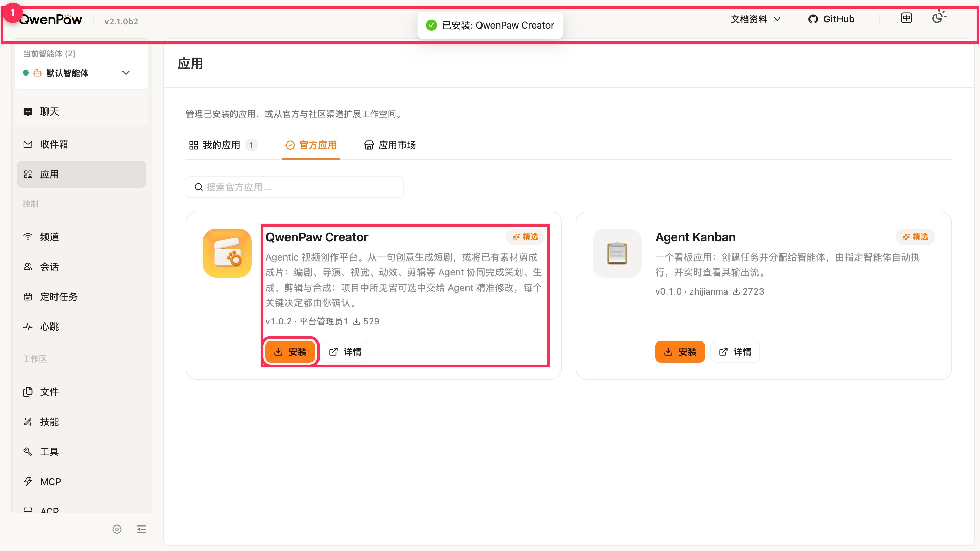Open the 聊天 chat page
Screen dimensions: 980x551
pyautogui.click(x=81, y=112)
